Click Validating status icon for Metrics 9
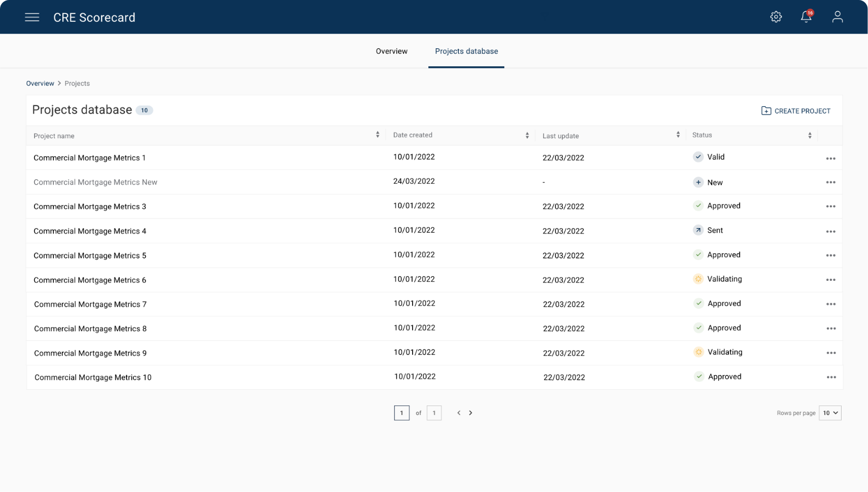The height and width of the screenshot is (492, 868). tap(698, 352)
